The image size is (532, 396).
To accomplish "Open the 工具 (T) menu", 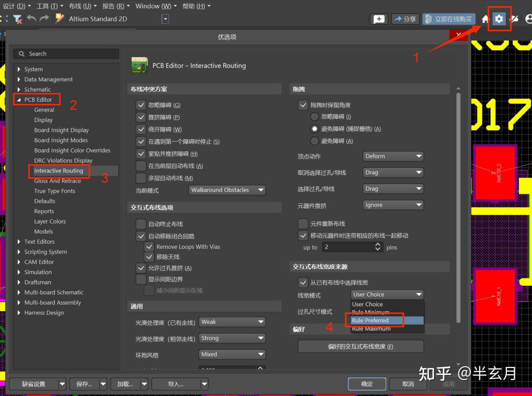I will tap(50, 6).
